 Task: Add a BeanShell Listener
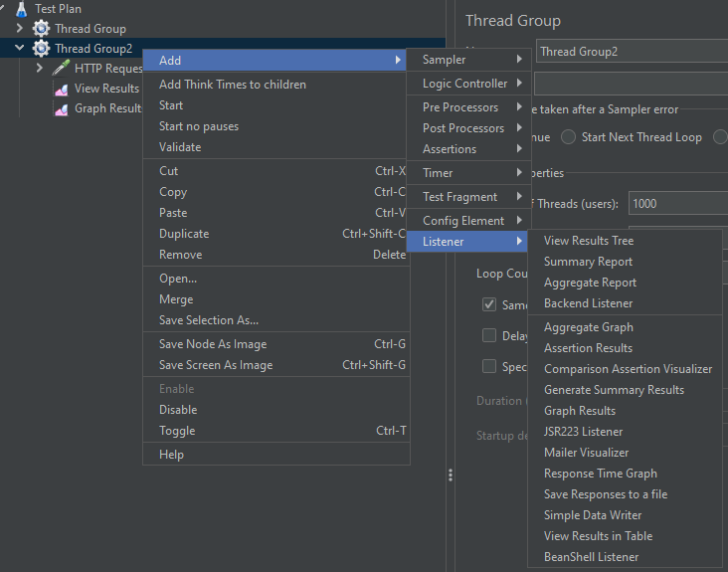click(625, 557)
